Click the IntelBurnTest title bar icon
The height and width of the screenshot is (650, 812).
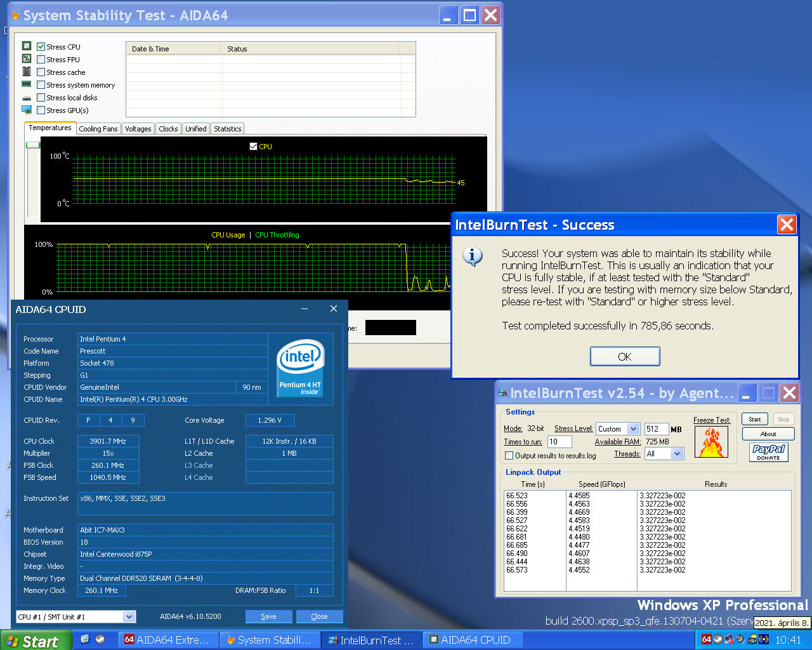coord(502,394)
